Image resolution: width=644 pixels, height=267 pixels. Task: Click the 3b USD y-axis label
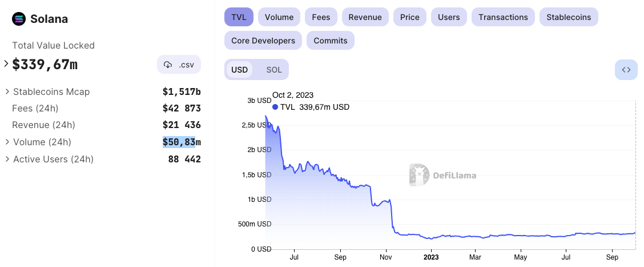259,101
